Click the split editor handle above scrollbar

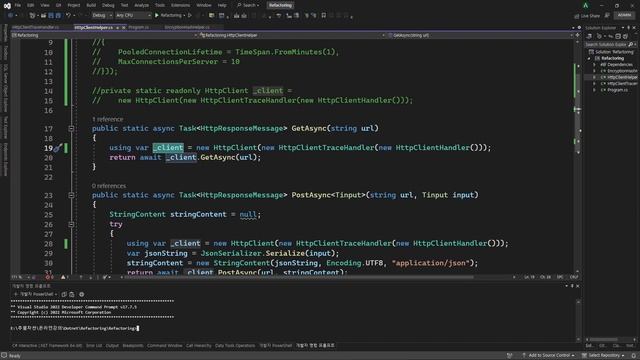tap(578, 36)
